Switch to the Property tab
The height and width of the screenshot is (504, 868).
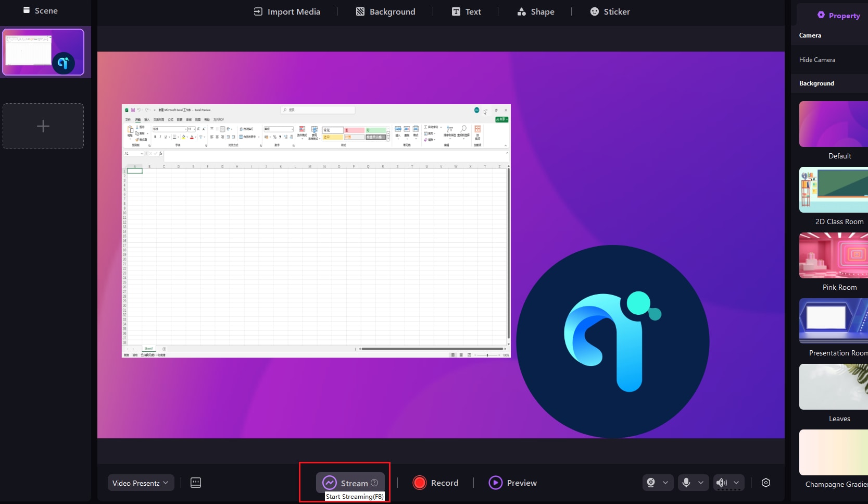pos(838,16)
